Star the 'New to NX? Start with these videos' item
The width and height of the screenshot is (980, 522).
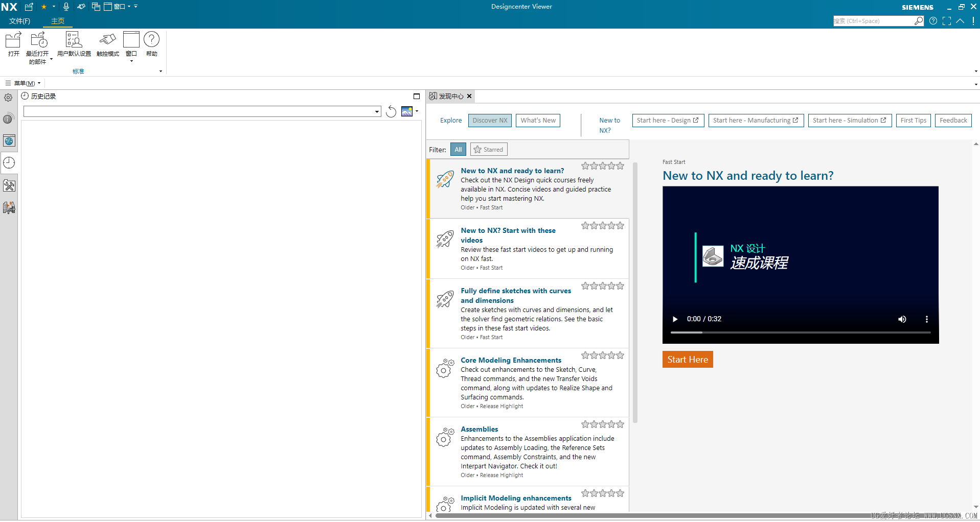(x=603, y=226)
